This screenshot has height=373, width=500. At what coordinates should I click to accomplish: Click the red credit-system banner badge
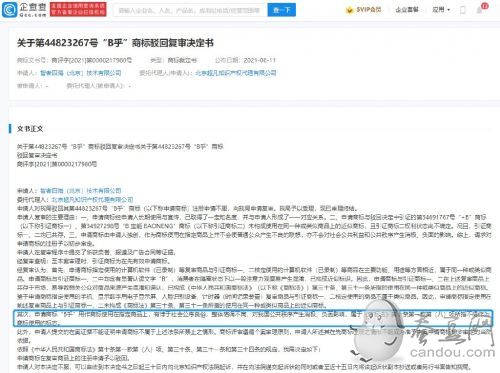click(x=78, y=9)
